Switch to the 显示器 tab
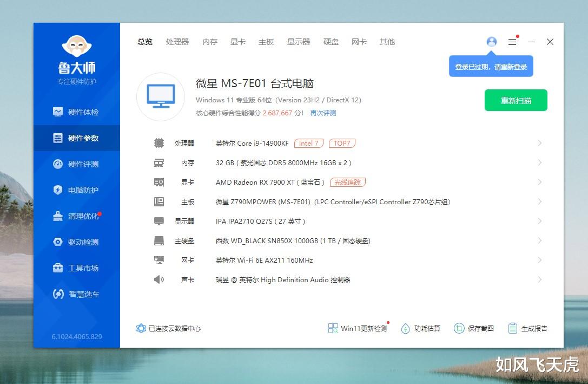588x384 pixels. [x=299, y=42]
